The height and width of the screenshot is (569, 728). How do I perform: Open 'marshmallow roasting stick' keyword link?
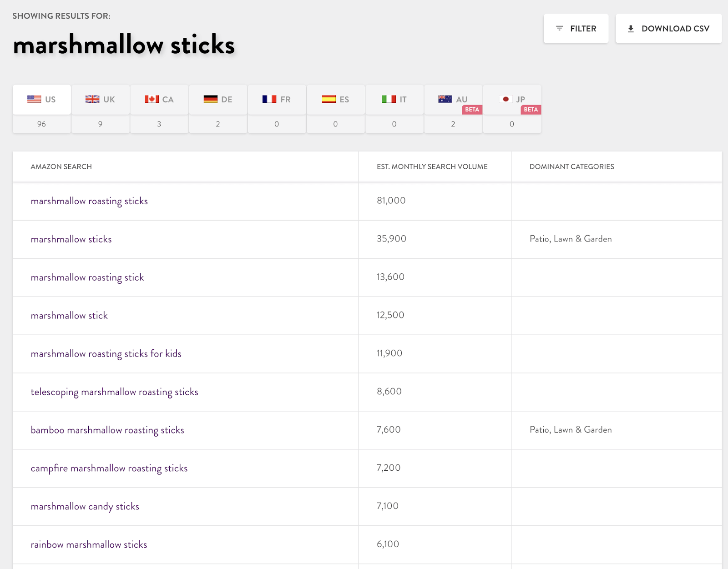pos(87,277)
